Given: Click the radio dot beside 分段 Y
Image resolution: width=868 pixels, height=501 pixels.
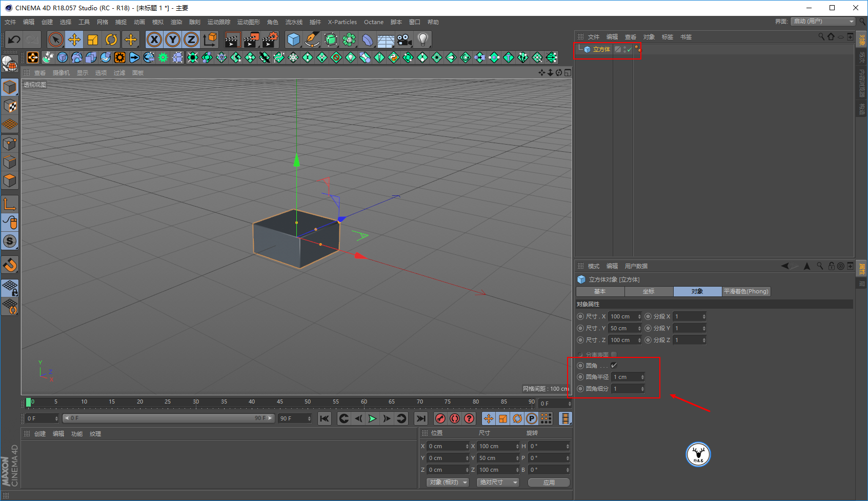Looking at the screenshot, I should pyautogui.click(x=648, y=328).
